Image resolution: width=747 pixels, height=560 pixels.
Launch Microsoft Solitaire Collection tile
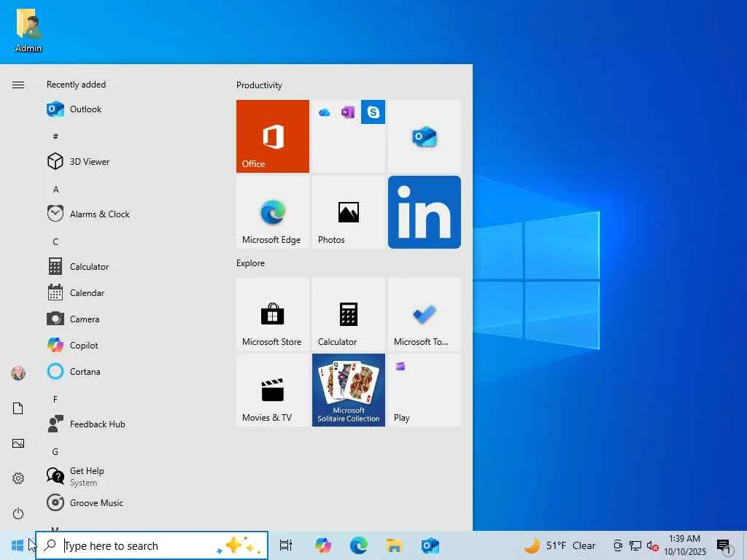[348, 390]
